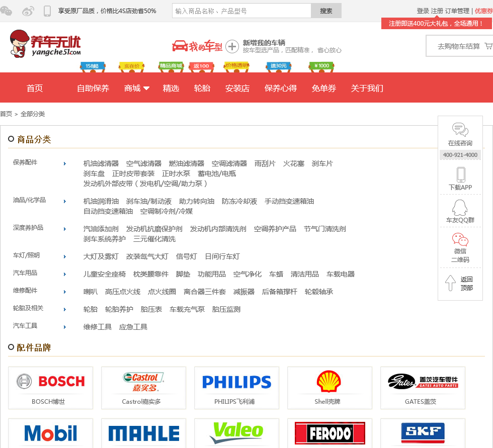The width and height of the screenshot is (493, 448).
Task: Focus the product name search field
Action: click(x=241, y=11)
